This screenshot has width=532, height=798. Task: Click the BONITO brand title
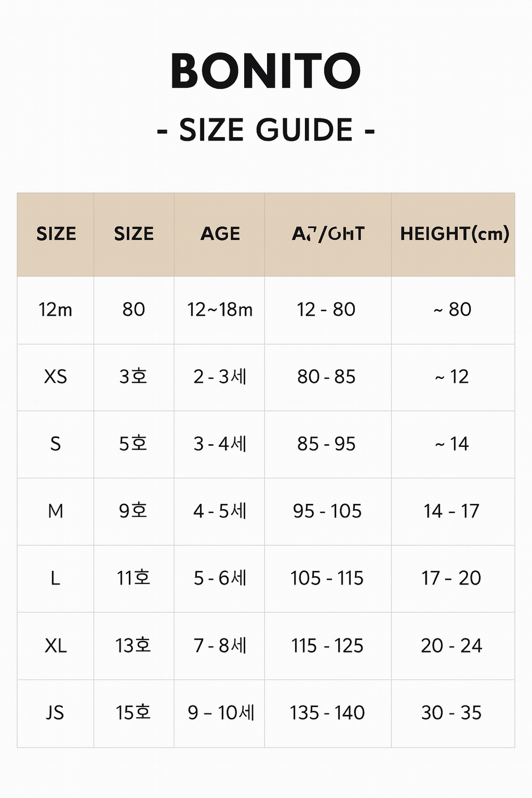pos(265,71)
